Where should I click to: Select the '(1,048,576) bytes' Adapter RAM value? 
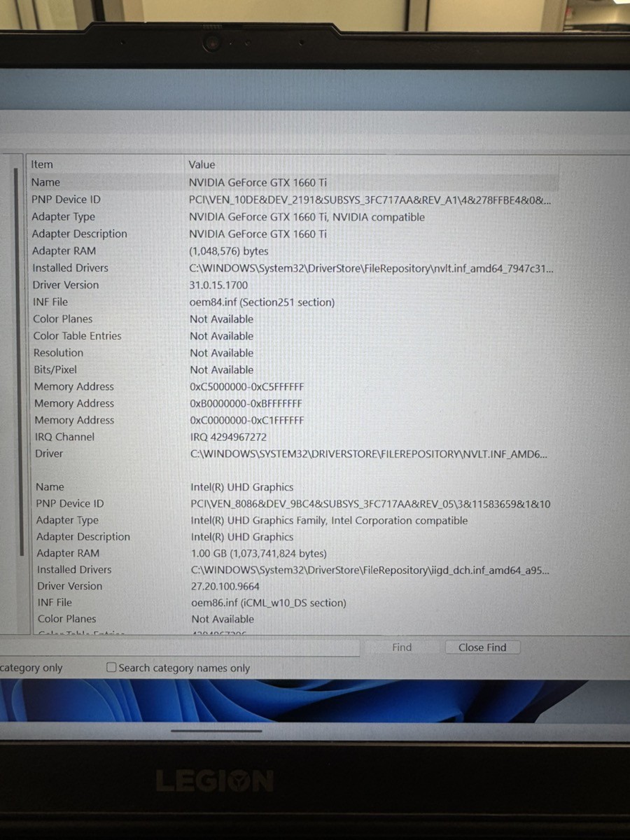[x=228, y=251]
